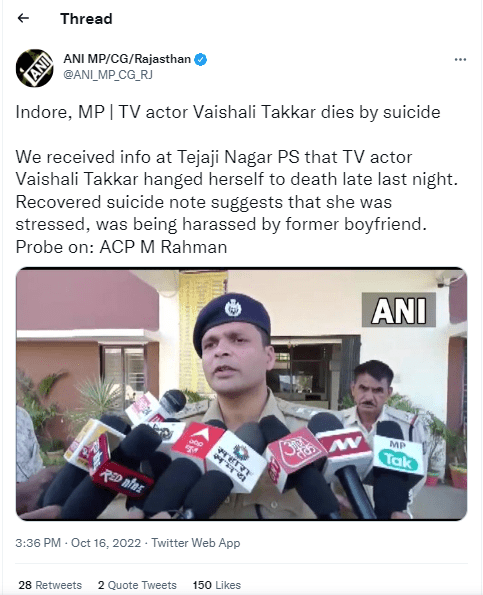The height and width of the screenshot is (595, 483).
Task: Visit the @ANI_MP_CG_RJ handle link
Action: pos(108,75)
